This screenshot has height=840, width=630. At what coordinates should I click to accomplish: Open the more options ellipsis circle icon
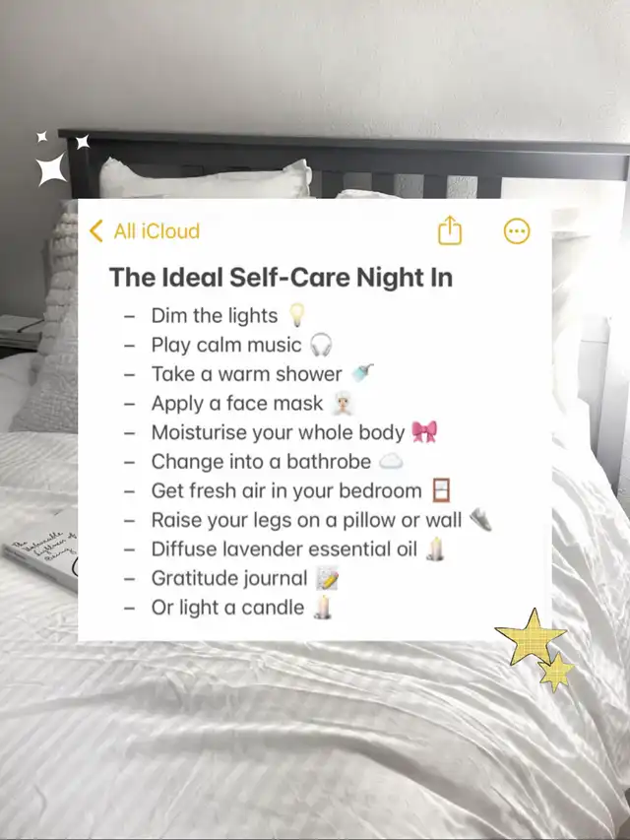pyautogui.click(x=517, y=231)
